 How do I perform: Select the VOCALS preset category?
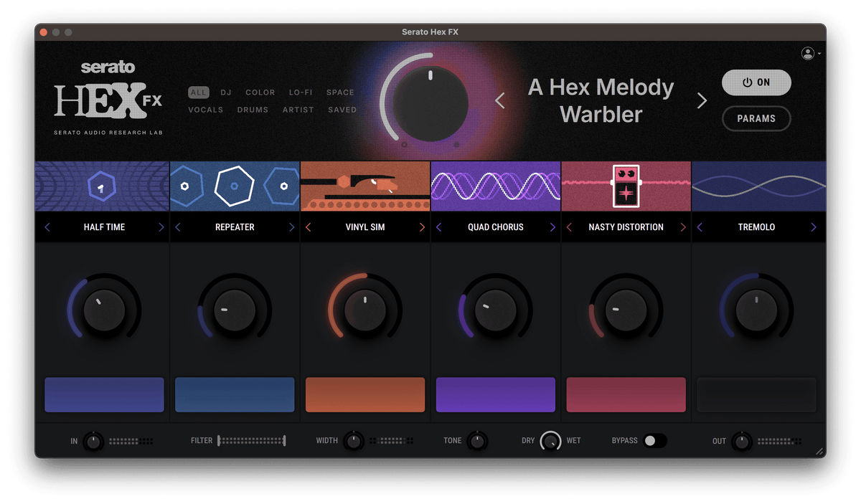pos(206,110)
